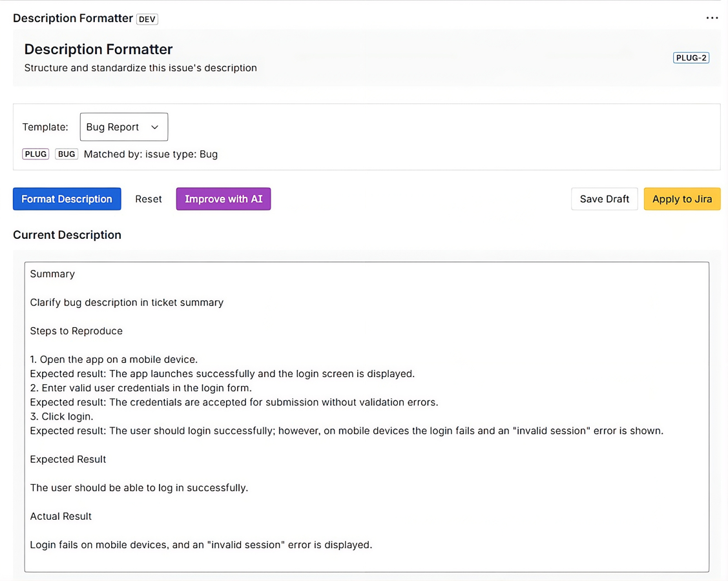Apply the formatted description to Jira
The height and width of the screenshot is (581, 728).
tap(682, 199)
